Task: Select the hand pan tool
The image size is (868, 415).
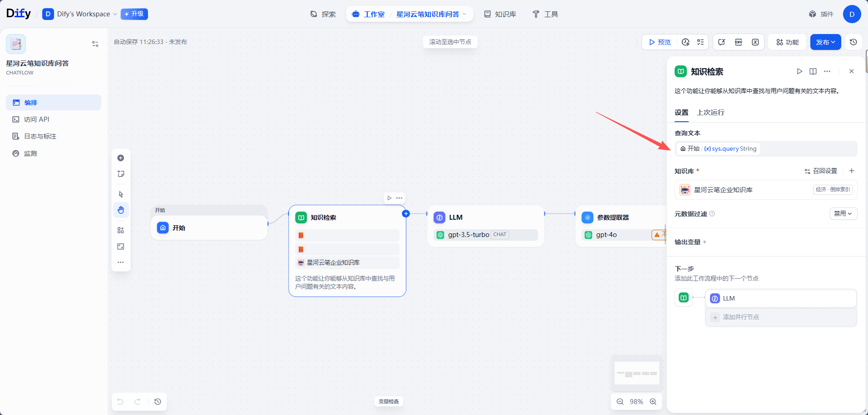Action: point(121,210)
